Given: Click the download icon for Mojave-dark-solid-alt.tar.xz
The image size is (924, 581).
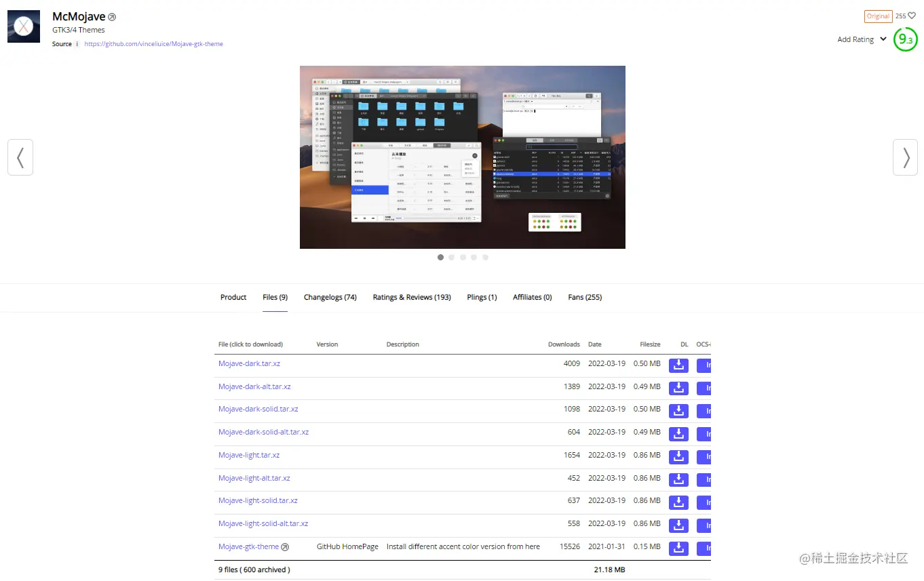Looking at the screenshot, I should point(678,434).
